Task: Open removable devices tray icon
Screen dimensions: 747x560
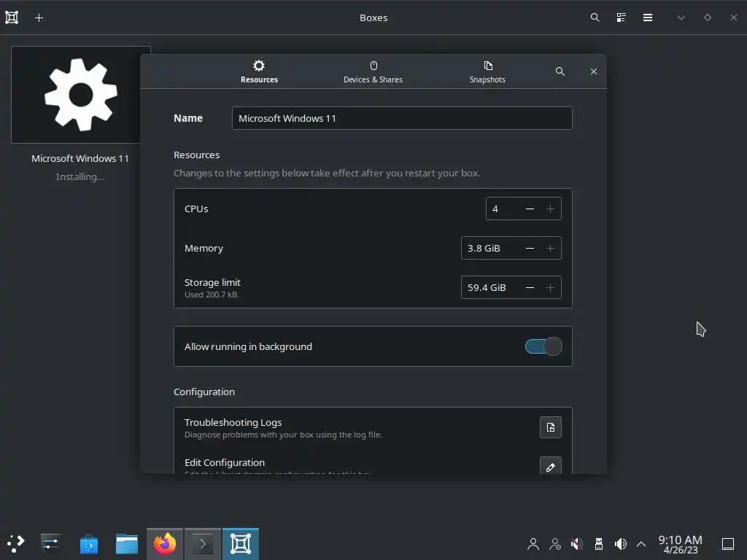Action: (599, 544)
